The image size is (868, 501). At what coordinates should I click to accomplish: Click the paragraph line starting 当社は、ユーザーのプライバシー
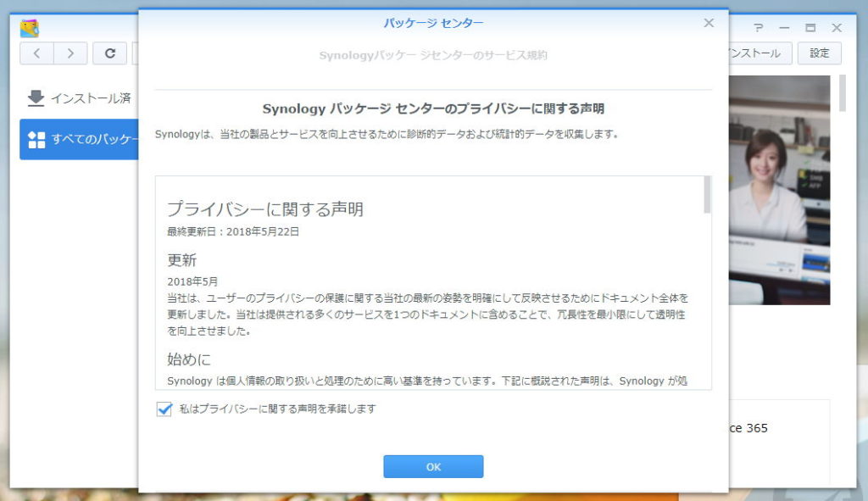pyautogui.click(x=427, y=298)
